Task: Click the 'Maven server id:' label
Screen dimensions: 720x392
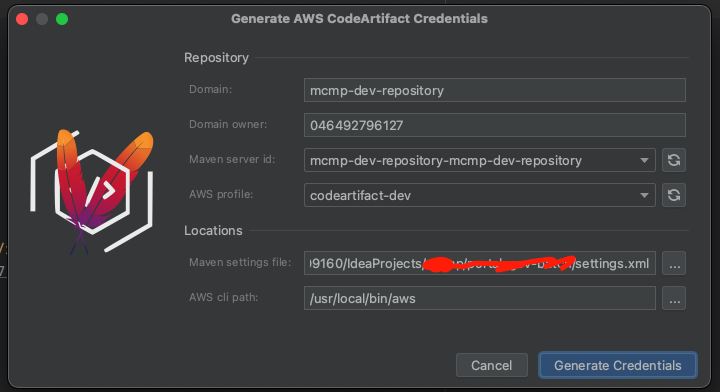Action: 232,159
